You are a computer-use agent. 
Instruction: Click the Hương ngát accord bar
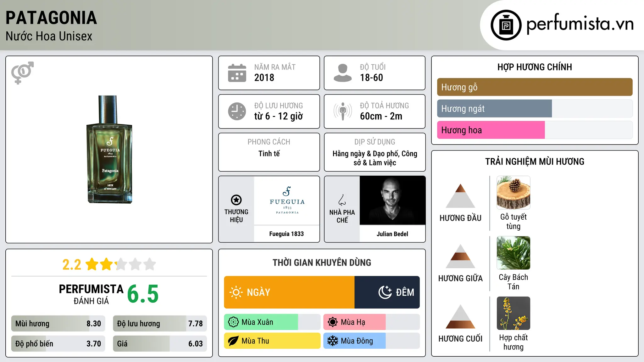point(535,108)
